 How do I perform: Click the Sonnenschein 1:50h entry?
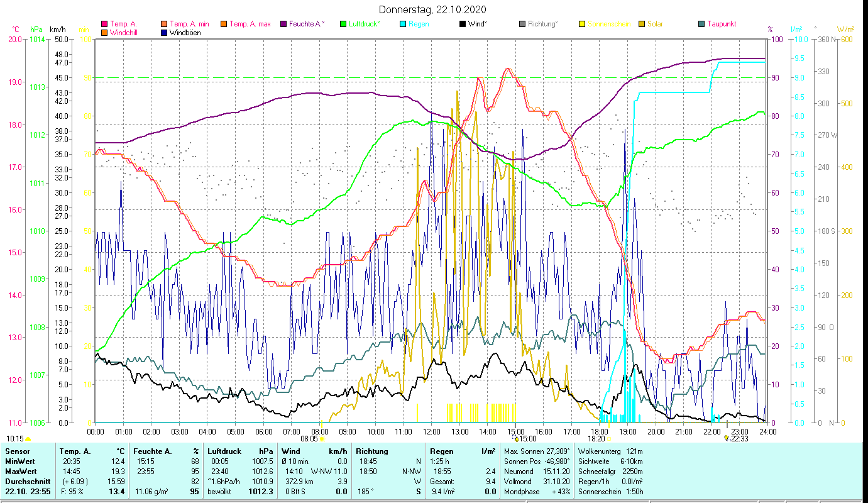610,491
